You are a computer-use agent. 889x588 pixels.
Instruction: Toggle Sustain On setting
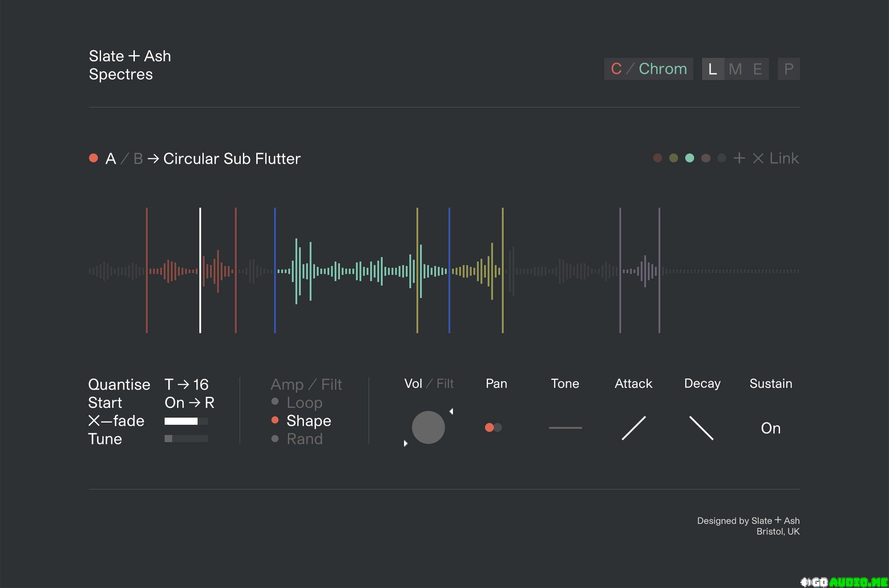click(771, 428)
